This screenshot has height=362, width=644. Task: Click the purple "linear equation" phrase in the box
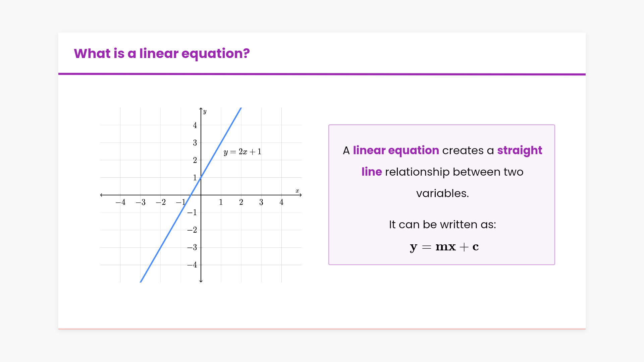[396, 150]
